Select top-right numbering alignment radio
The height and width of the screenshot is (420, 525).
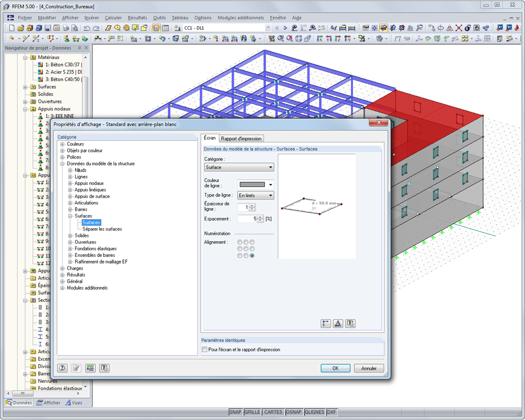coord(252,242)
